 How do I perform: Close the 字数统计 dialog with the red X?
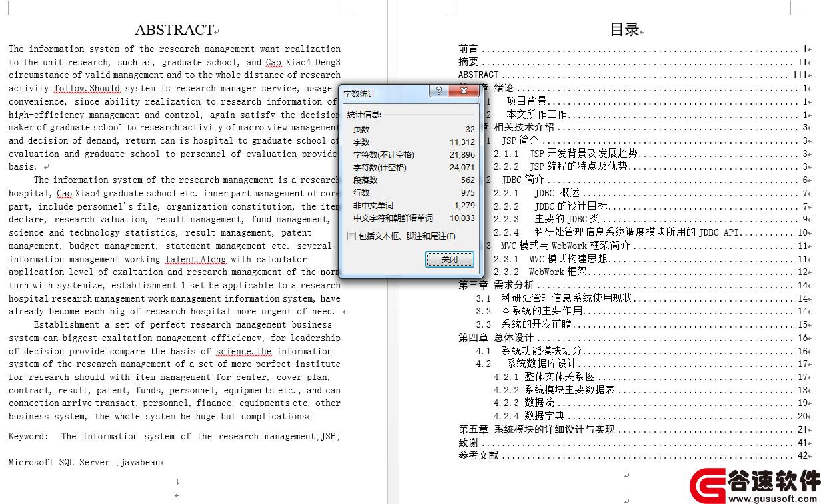[x=463, y=91]
